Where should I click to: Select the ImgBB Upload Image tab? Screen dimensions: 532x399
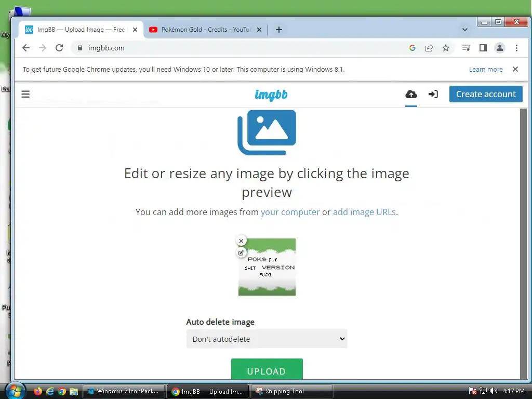click(81, 30)
